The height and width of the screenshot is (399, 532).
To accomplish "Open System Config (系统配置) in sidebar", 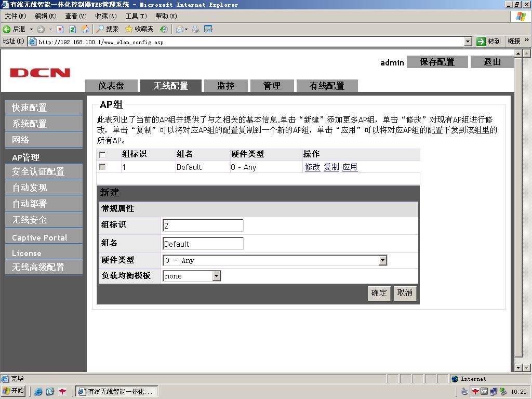I will 44,124.
